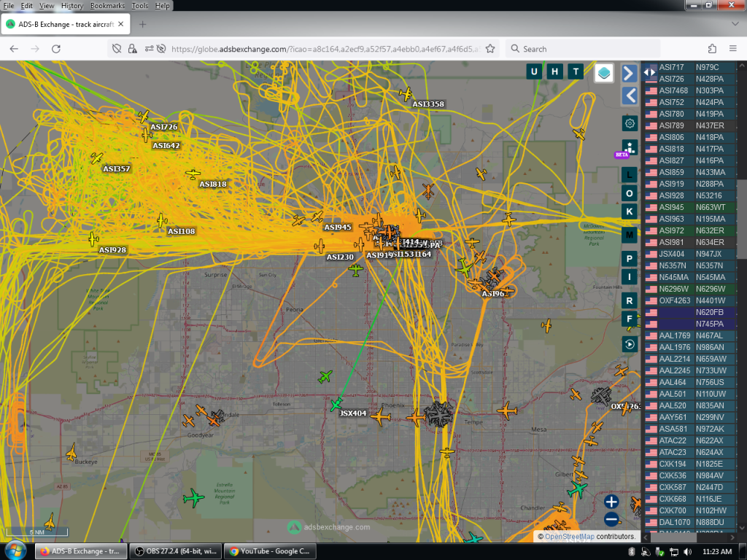The image size is (747, 560).
Task: Select aircraft ASI108 on the map
Action: [x=162, y=220]
